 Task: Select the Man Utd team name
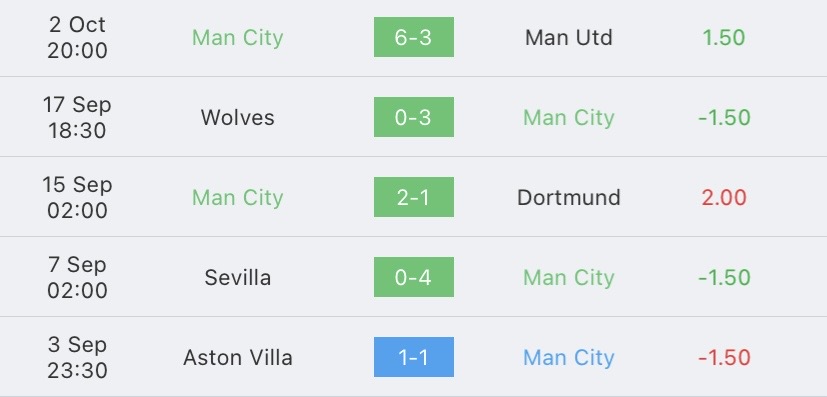[569, 37]
